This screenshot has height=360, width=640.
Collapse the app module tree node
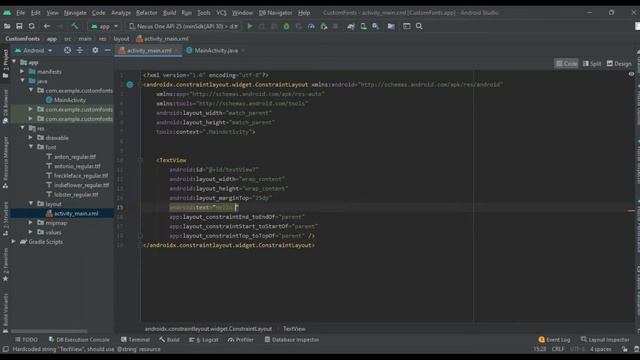pyautogui.click(x=15, y=62)
